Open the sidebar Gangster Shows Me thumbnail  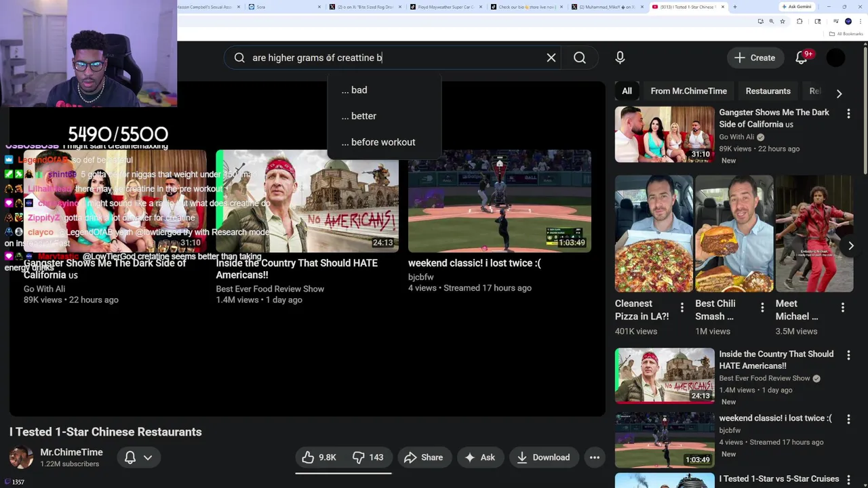pos(665,134)
